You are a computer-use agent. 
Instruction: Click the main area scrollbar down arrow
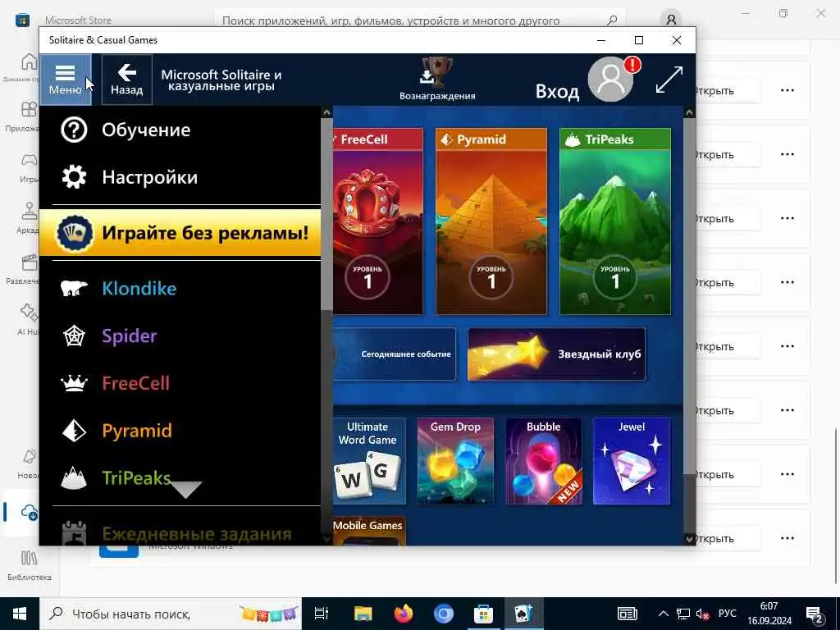(x=689, y=538)
